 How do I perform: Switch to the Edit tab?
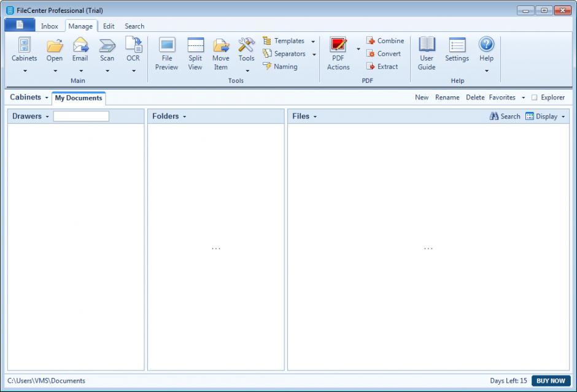(x=109, y=26)
